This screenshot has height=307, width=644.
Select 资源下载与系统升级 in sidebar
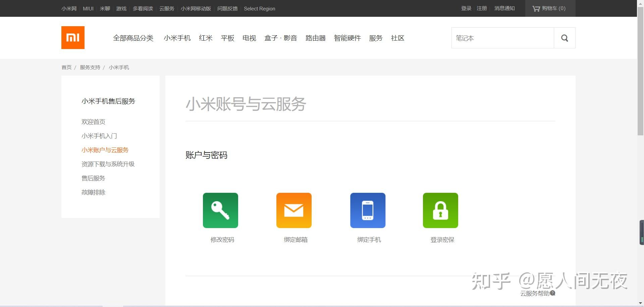(x=108, y=164)
